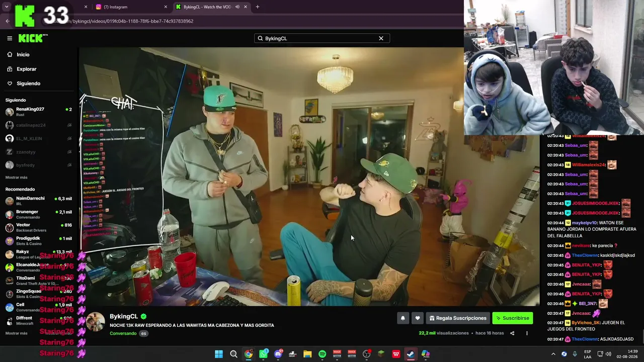Screen dimensions: 644x362
Task: Open Siguiendo in the sidebar
Action: [28, 83]
